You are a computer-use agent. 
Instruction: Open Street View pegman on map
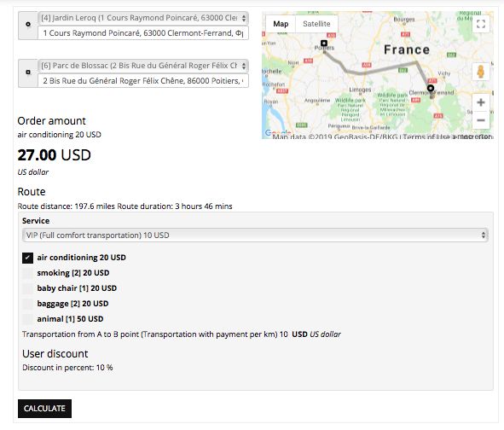click(x=480, y=72)
